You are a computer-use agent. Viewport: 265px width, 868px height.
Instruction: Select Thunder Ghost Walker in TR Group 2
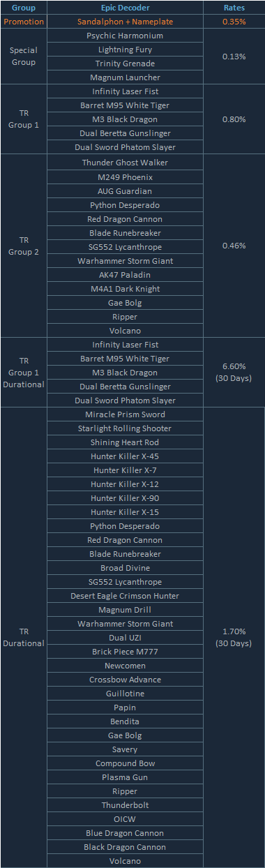coord(125,163)
